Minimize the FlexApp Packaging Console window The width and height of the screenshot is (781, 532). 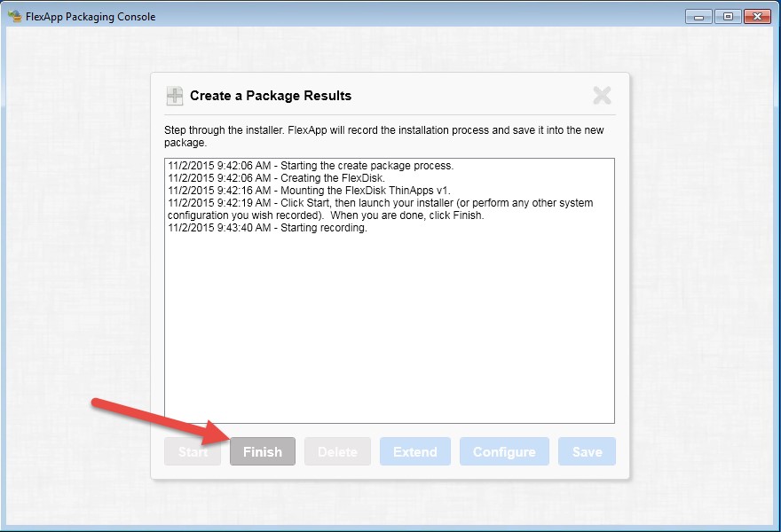[x=698, y=17]
